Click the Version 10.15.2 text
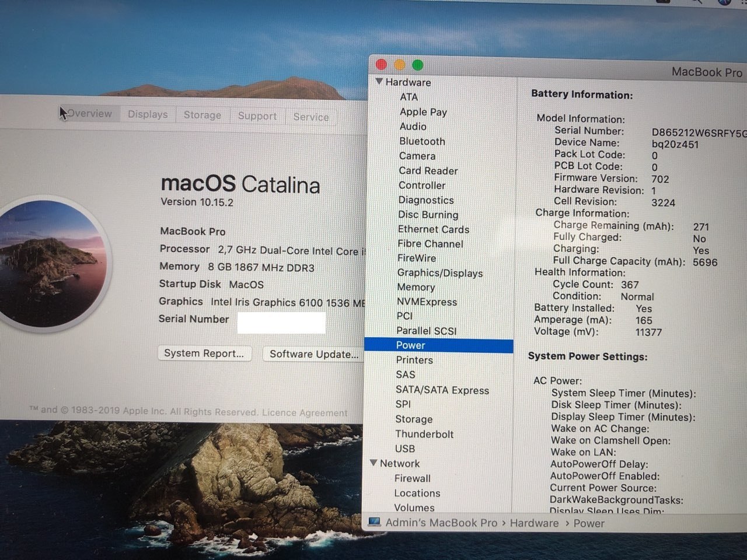Screen dimensions: 747x560 pos(197,202)
